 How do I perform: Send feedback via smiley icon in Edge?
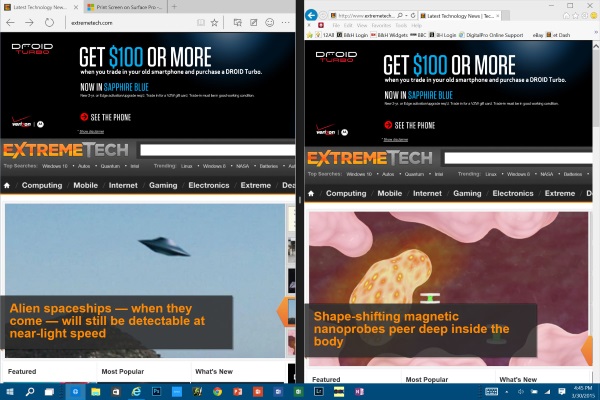[x=270, y=23]
